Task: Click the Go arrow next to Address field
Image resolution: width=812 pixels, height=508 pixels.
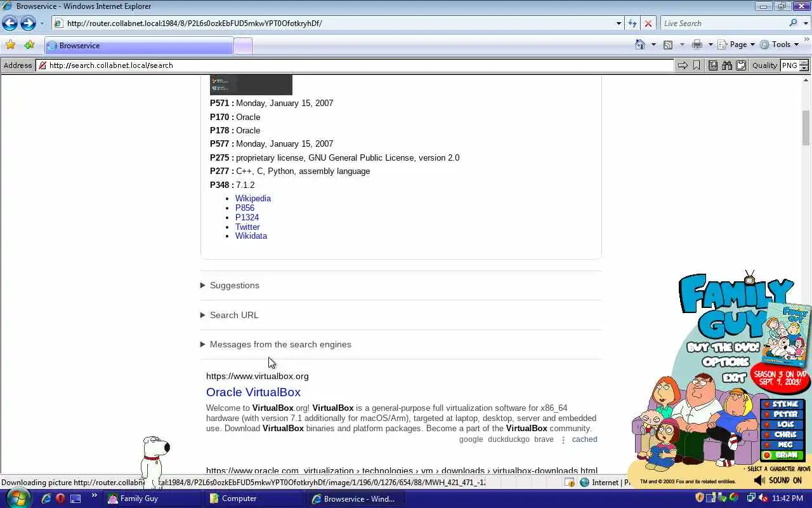Action: click(x=683, y=65)
